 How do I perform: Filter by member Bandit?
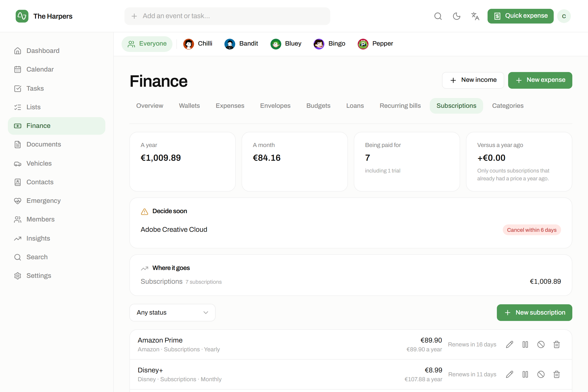[x=241, y=44]
